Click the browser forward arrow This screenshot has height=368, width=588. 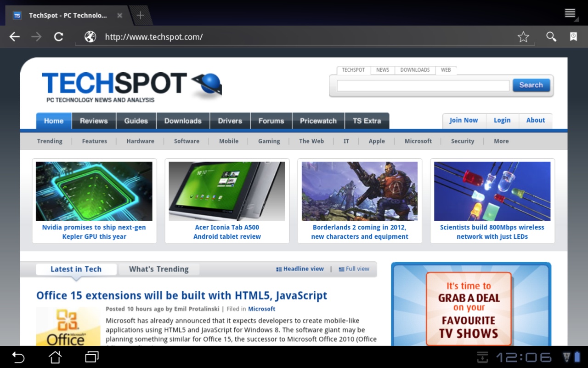pyautogui.click(x=36, y=37)
